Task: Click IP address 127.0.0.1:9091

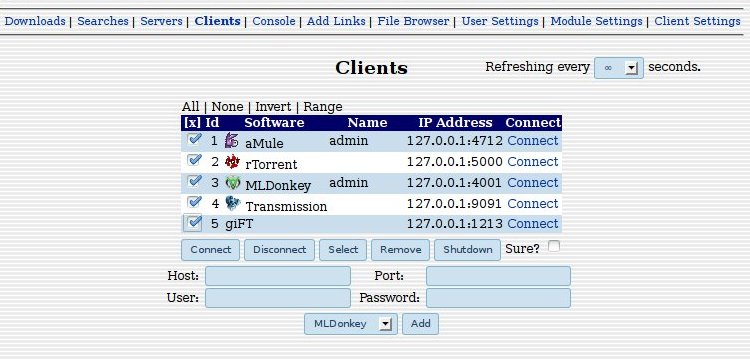Action: pos(454,204)
